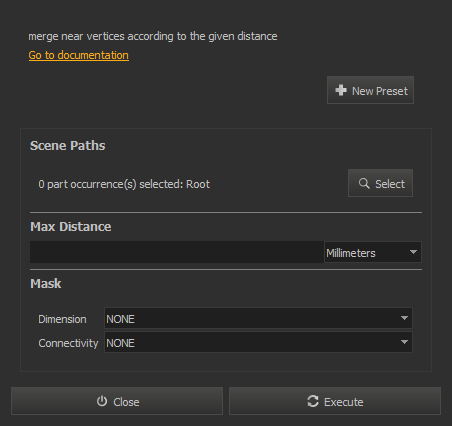Open the Millimeters unit dropdown
452x426 pixels.
tap(373, 252)
